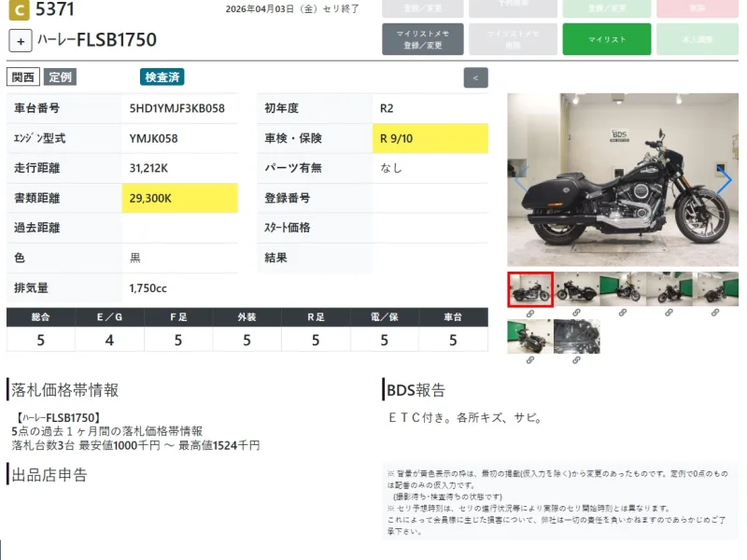The height and width of the screenshot is (560, 747).
Task: Select the third thumbnail with green door at left
Action: click(x=623, y=289)
